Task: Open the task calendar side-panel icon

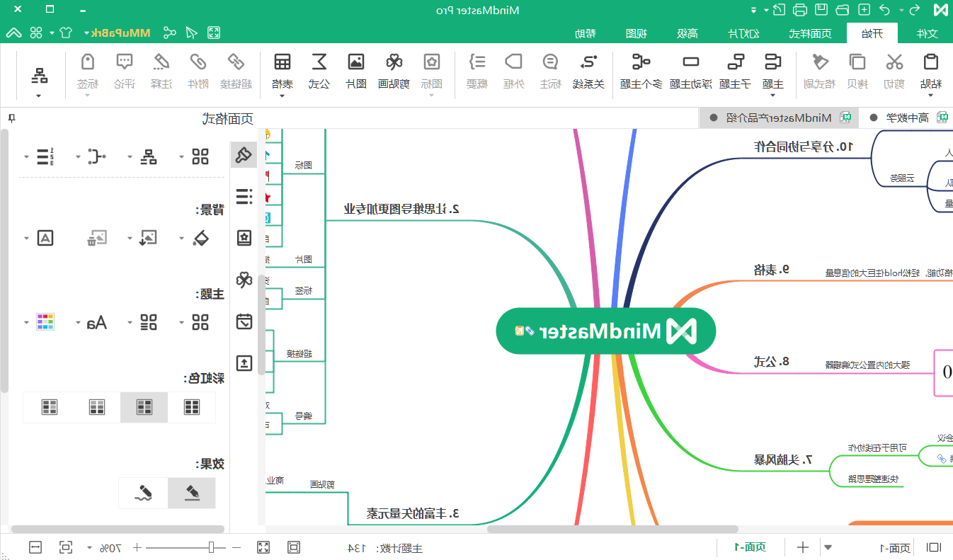Action: tap(244, 321)
